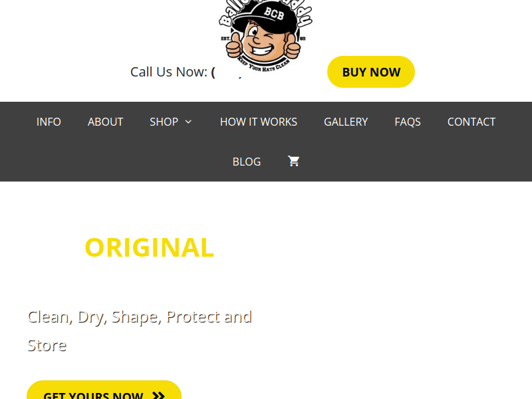
Task: Click the phone number after Call Us Now
Action: [x=227, y=72]
